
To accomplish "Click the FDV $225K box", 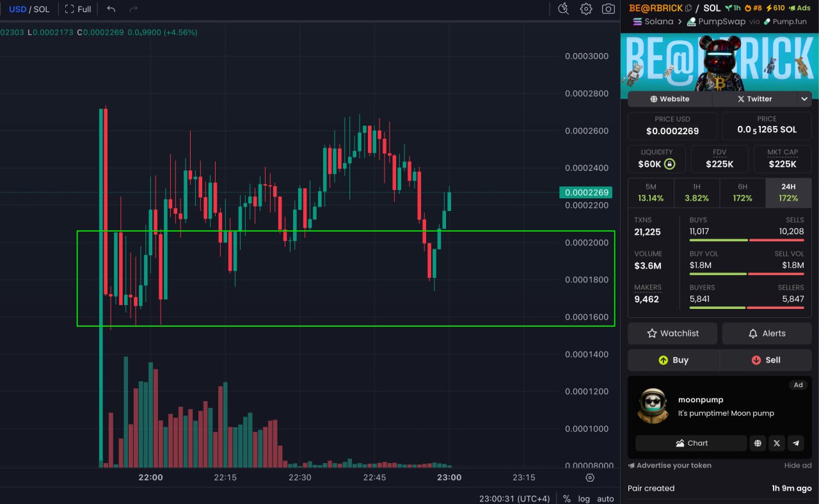I will pyautogui.click(x=719, y=159).
